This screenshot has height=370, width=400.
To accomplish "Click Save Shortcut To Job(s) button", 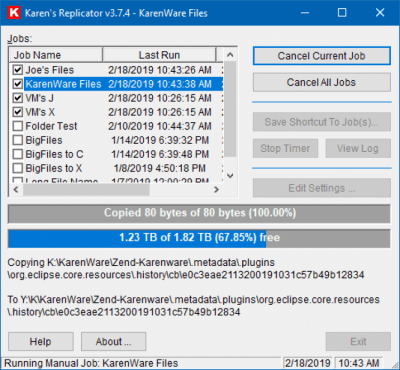I will [321, 122].
